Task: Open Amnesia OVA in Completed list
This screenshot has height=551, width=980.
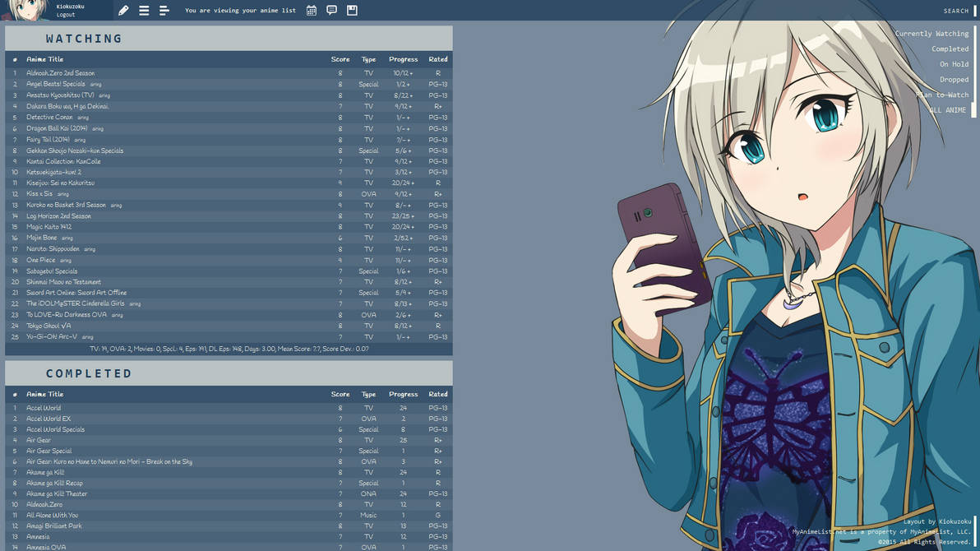Action: 45,547
